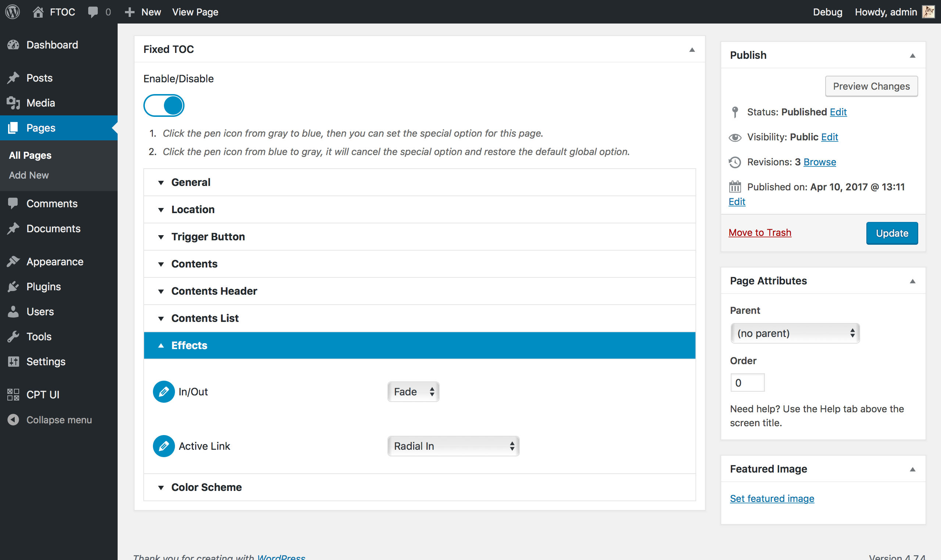Collapse the admin sidebar menu
Image resolution: width=941 pixels, height=560 pixels.
click(x=58, y=420)
